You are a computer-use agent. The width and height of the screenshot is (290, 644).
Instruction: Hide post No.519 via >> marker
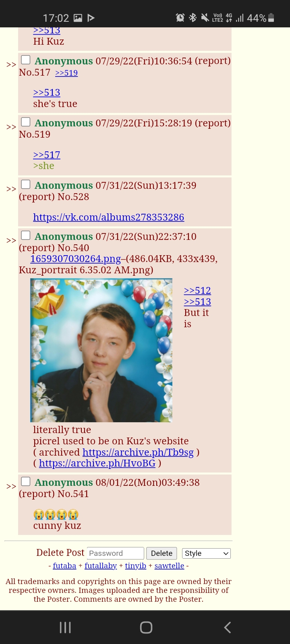click(x=11, y=127)
